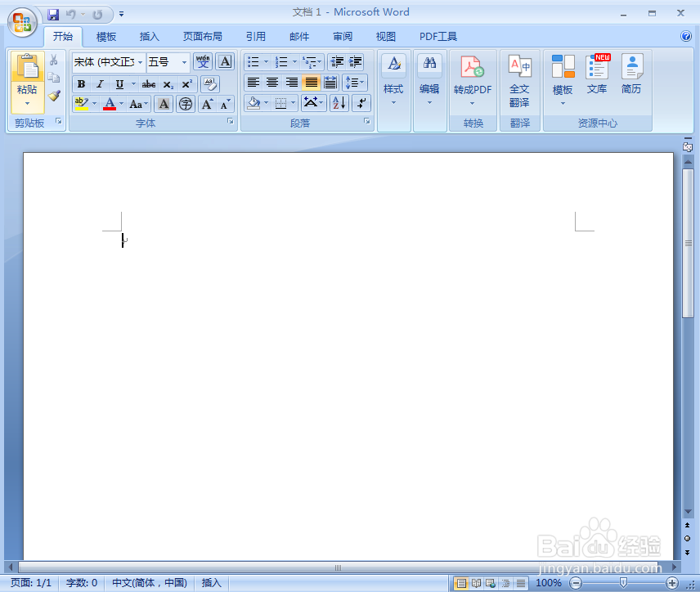700x592 pixels.
Task: Save document via quick access toolbar
Action: [x=53, y=15]
